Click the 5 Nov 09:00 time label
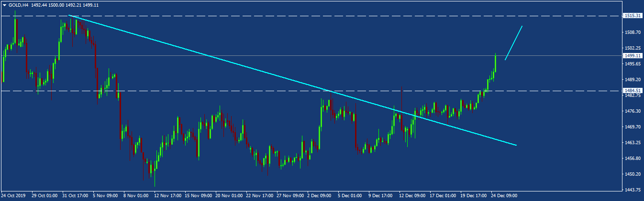This screenshot has height=201, width=644. pyautogui.click(x=106, y=196)
